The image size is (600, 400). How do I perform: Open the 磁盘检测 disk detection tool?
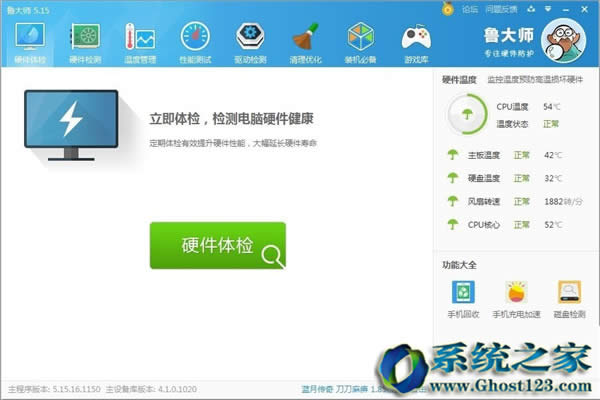click(x=567, y=300)
